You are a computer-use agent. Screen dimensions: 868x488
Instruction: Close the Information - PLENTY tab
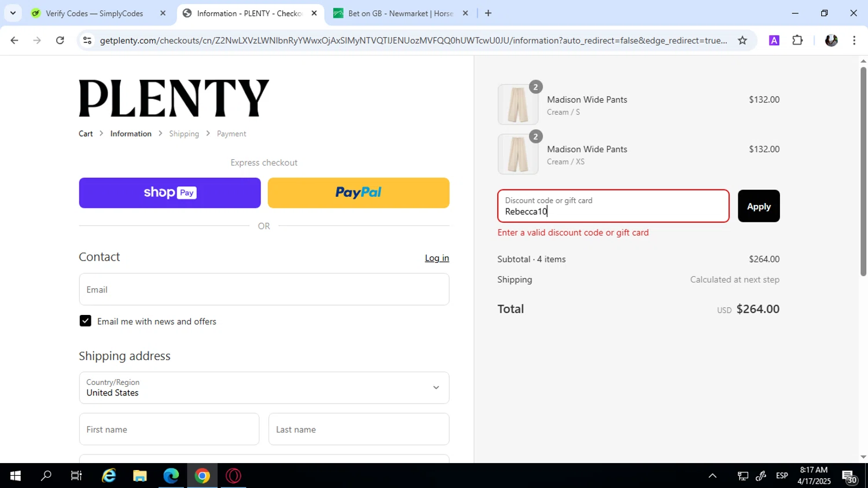click(314, 13)
